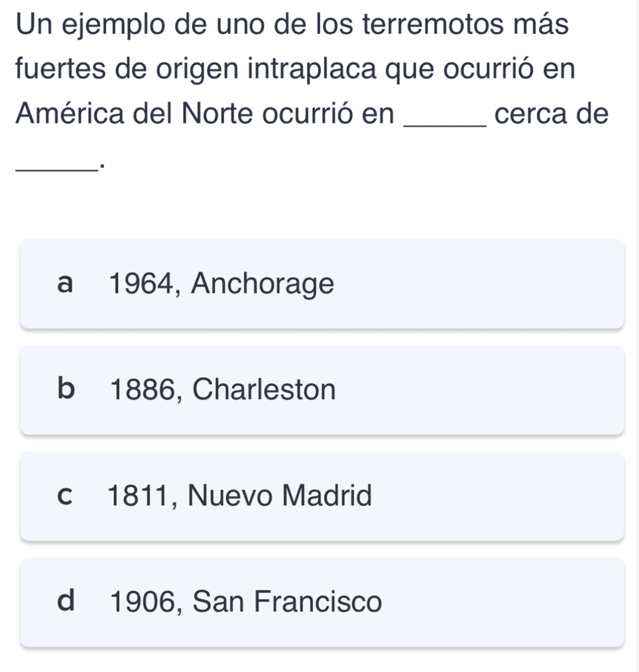
Task: Click the letter "a" option label
Action: click(64, 284)
